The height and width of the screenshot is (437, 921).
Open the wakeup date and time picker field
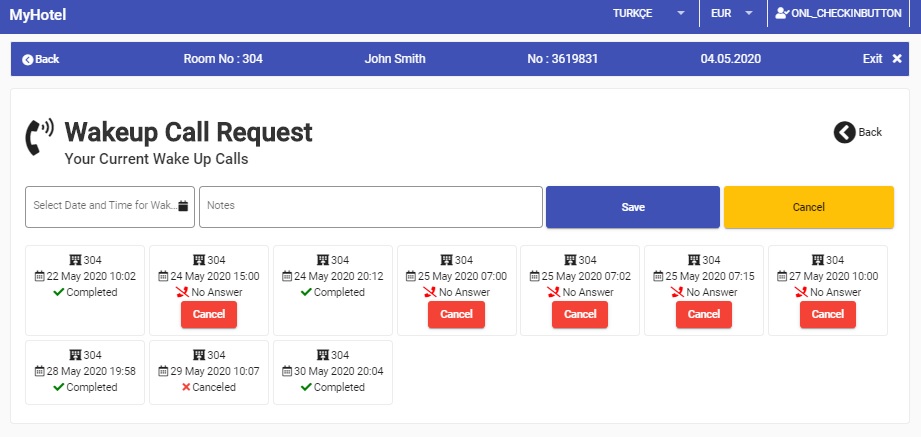(x=110, y=207)
